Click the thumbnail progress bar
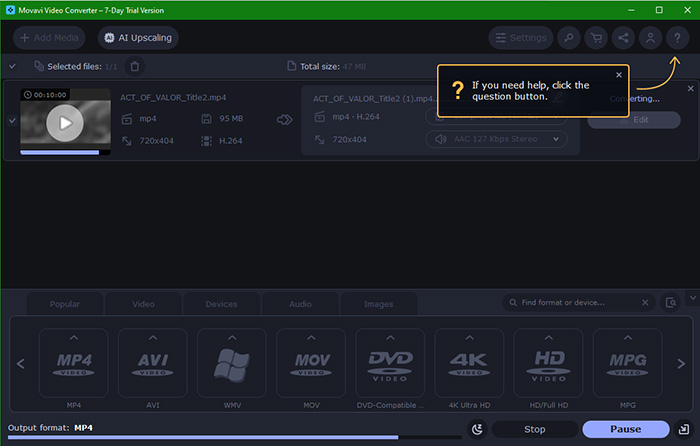This screenshot has height=446, width=700. [x=65, y=152]
